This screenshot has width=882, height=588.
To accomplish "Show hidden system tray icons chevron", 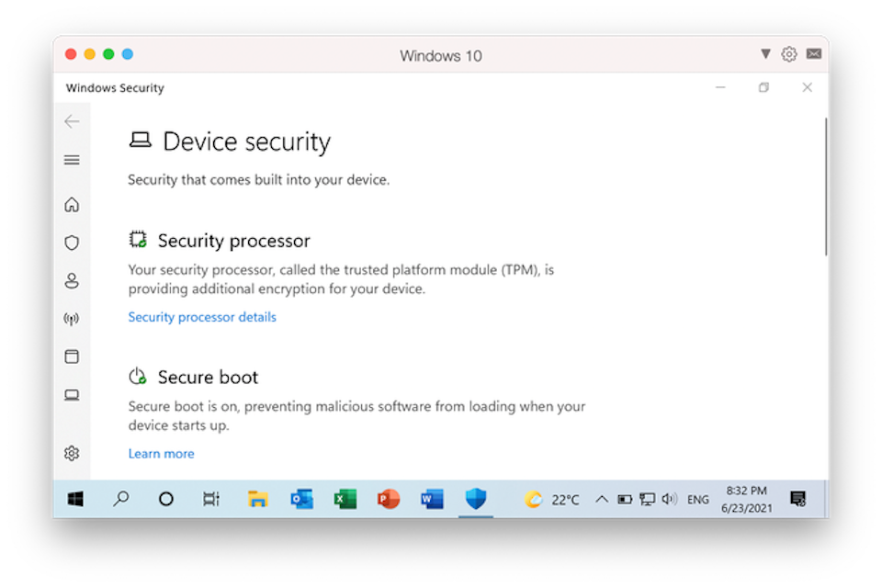I will point(602,500).
